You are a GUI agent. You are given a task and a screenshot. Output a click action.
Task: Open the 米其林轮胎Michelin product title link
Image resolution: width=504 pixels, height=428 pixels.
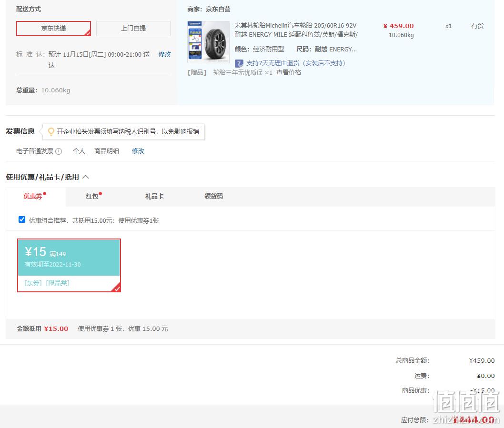pos(296,30)
